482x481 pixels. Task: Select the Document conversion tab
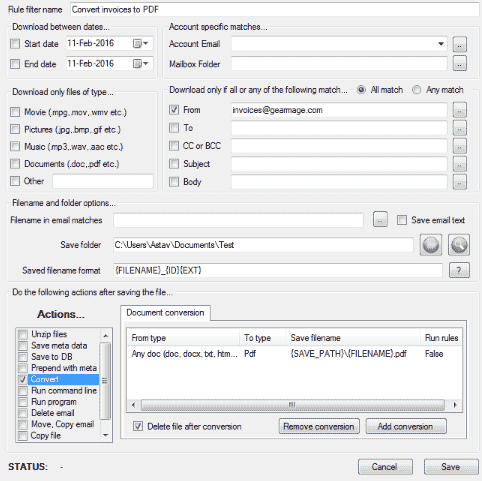[x=165, y=313]
